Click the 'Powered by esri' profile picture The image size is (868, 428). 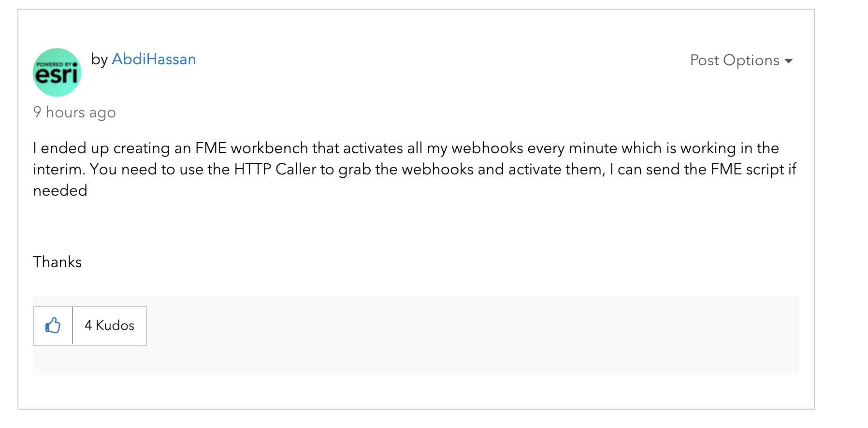click(57, 72)
